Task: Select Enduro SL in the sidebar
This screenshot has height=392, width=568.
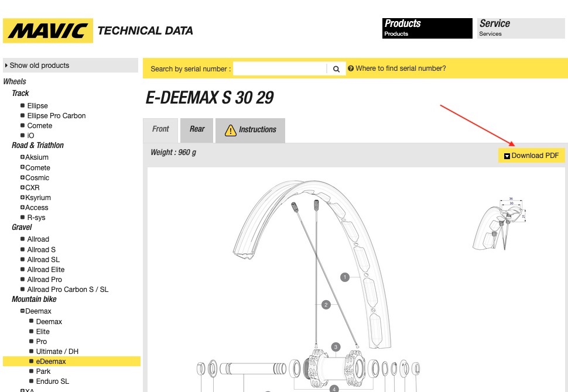Action: (52, 381)
